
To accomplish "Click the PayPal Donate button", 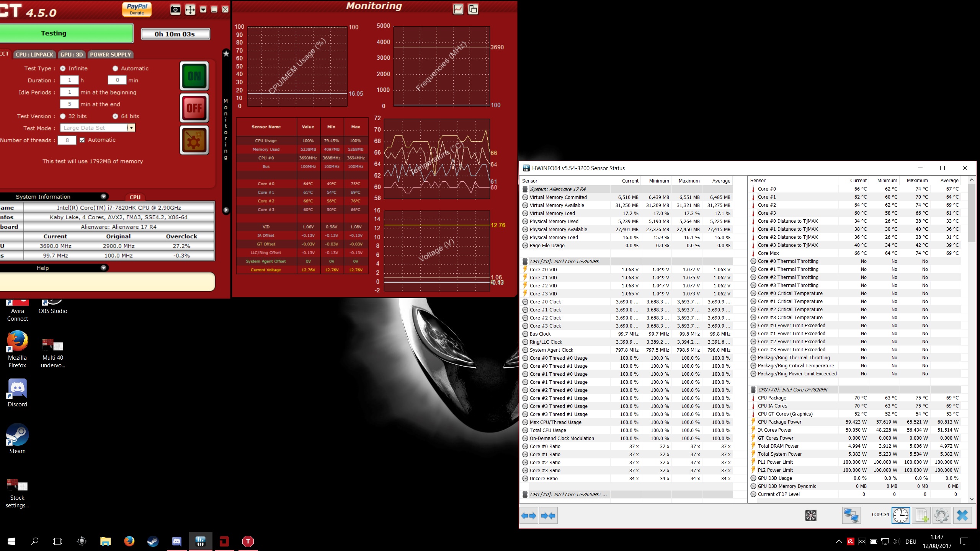I will pyautogui.click(x=137, y=9).
